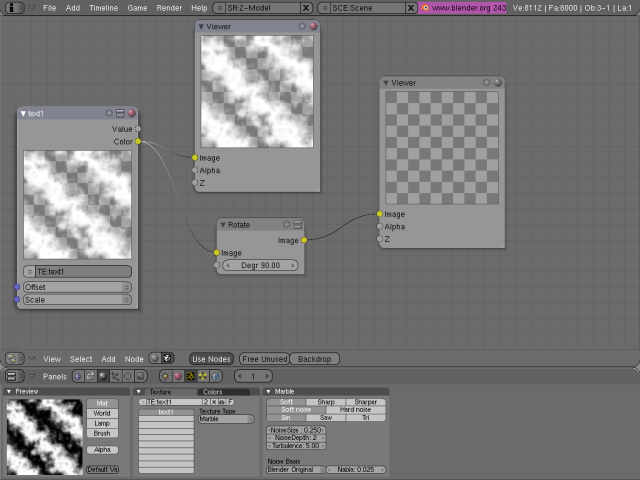This screenshot has height=480, width=640.
Task: Click the Color output socket on text1 node
Action: click(x=138, y=142)
